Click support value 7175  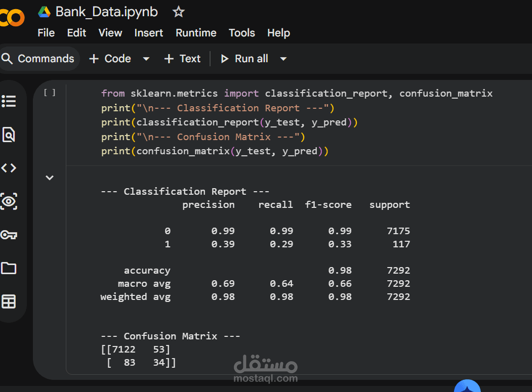click(398, 231)
